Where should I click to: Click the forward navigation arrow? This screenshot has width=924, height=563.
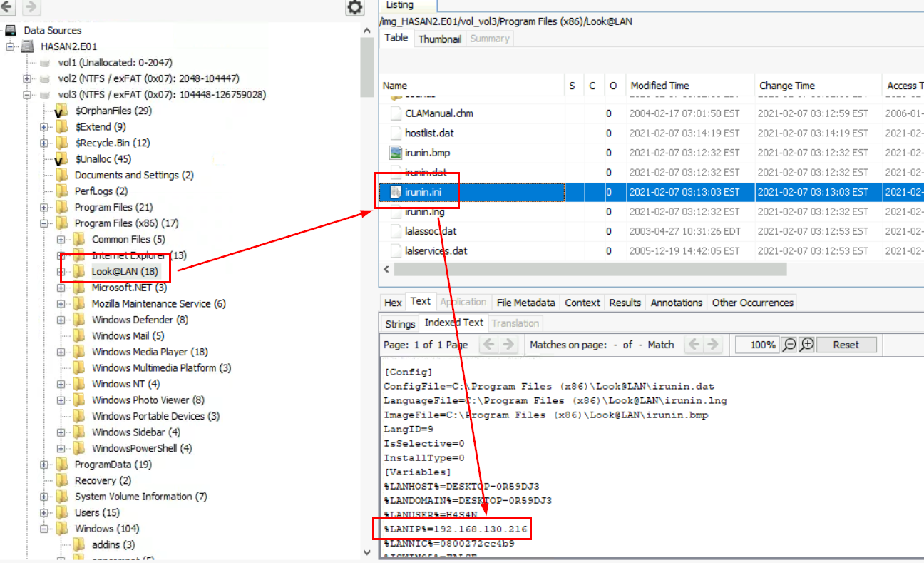(x=31, y=8)
